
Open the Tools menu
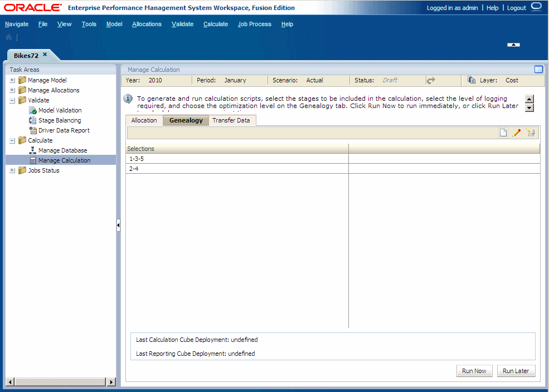tap(89, 24)
